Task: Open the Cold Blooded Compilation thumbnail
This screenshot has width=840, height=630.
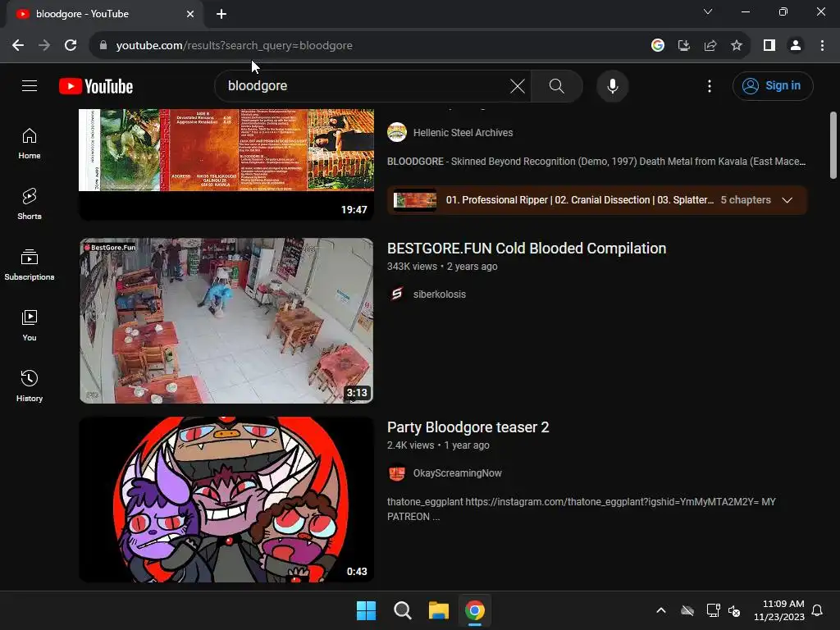Action: [226, 321]
